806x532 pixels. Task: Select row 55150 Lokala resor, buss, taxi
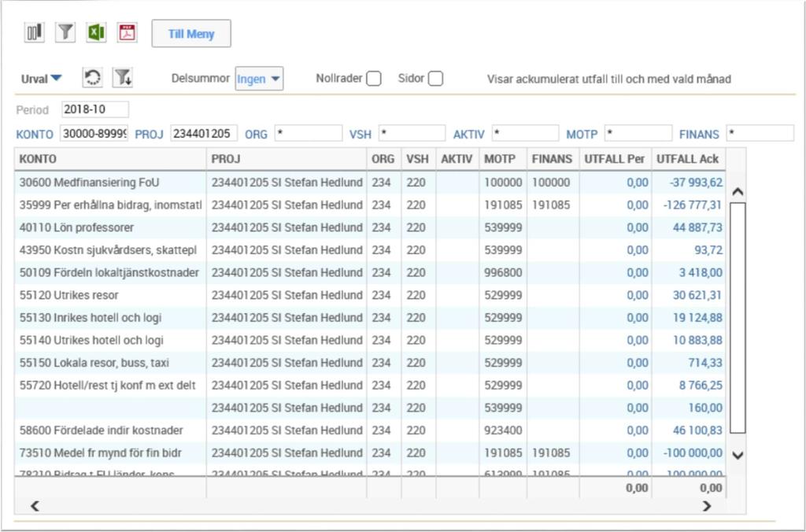[x=370, y=363]
